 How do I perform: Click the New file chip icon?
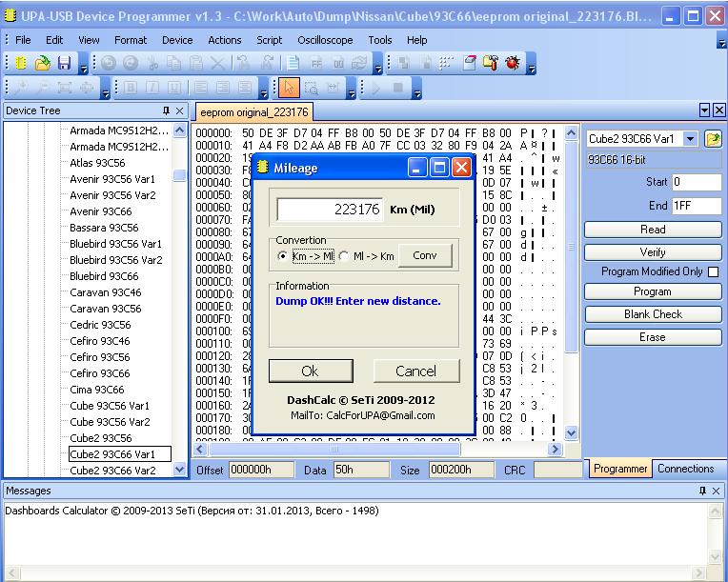pos(21,64)
